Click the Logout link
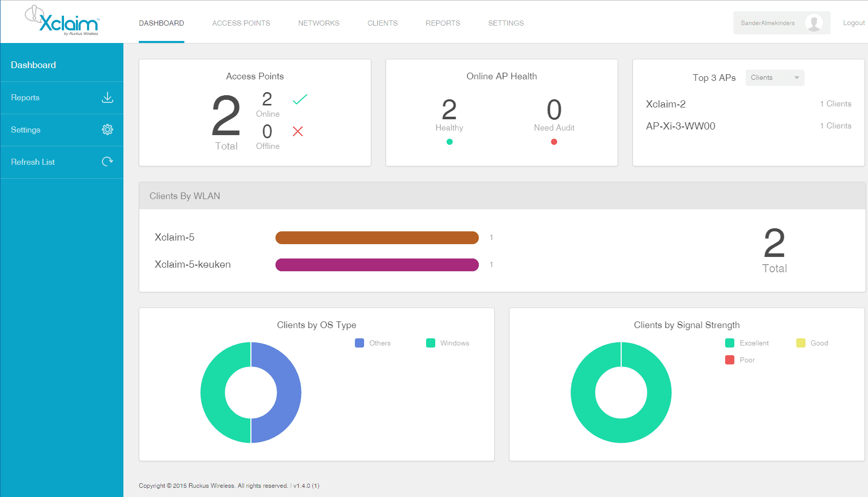The width and height of the screenshot is (868, 497). (854, 23)
